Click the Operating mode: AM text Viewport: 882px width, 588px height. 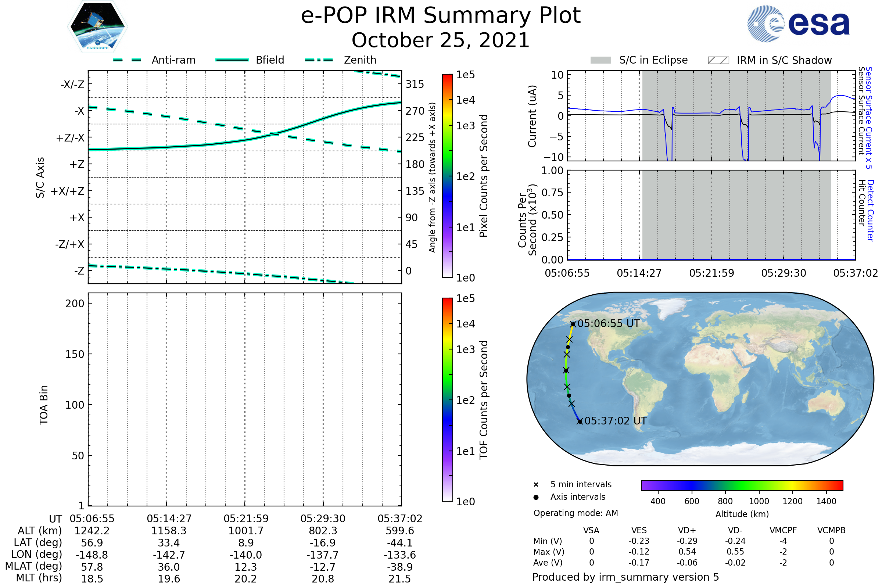click(576, 513)
